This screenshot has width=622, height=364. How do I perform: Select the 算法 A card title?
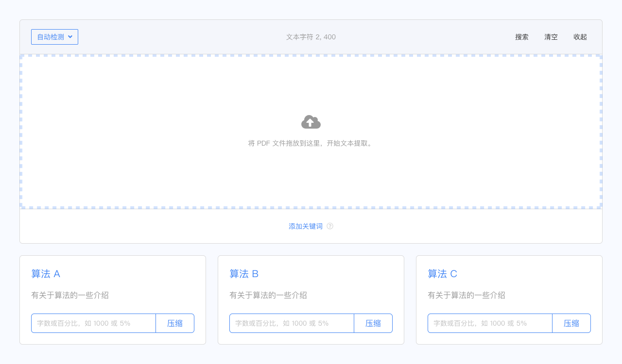coord(46,274)
